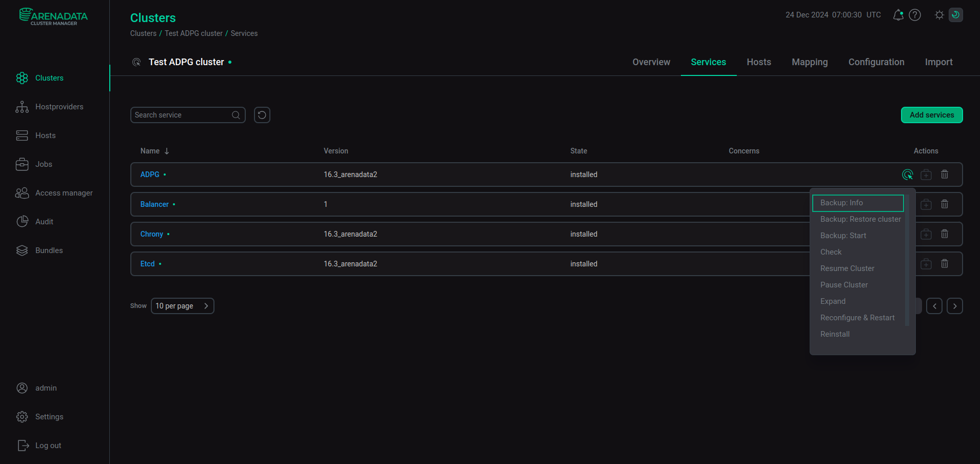Click Test ADPG cluster breadcrumb

click(x=193, y=33)
